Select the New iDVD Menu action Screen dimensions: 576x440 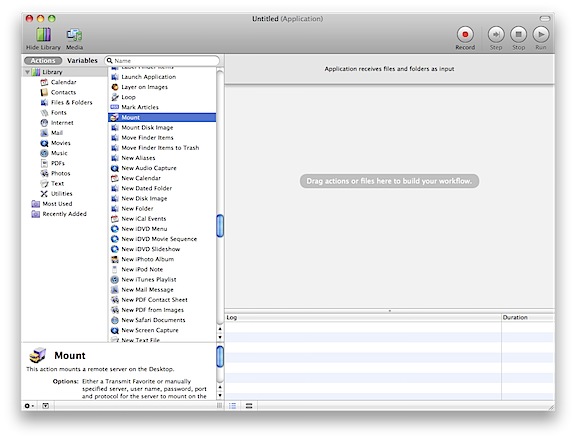click(x=162, y=229)
